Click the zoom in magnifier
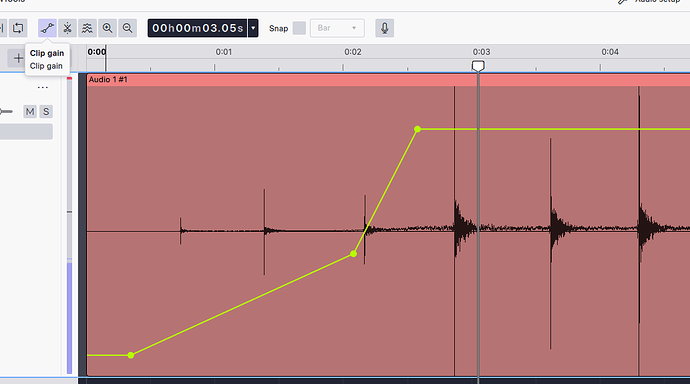 pos(107,28)
